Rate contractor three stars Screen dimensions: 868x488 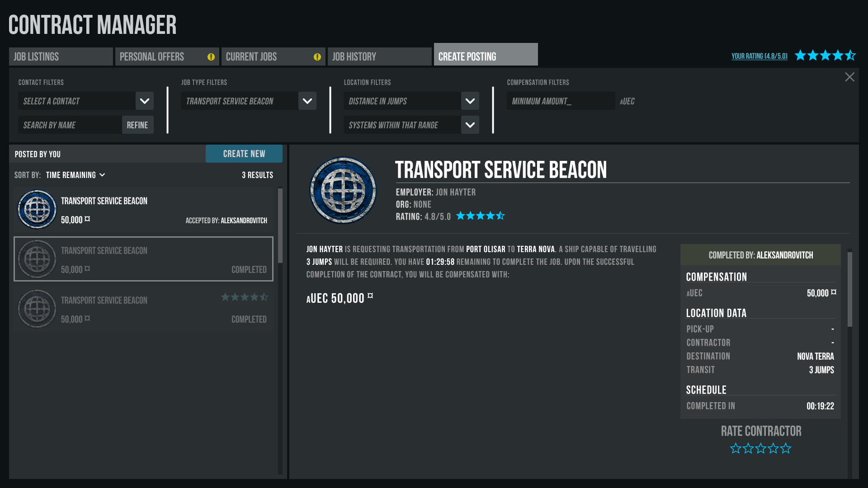pos(761,448)
